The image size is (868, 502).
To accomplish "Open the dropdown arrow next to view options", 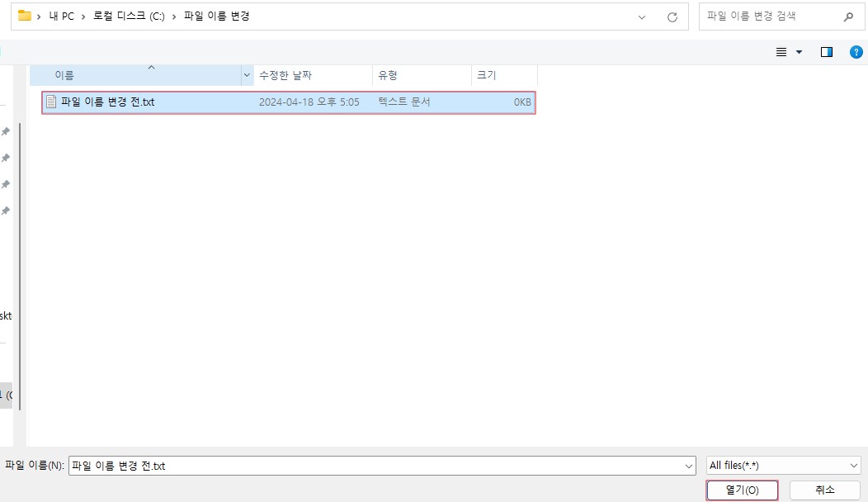I will click(x=799, y=52).
